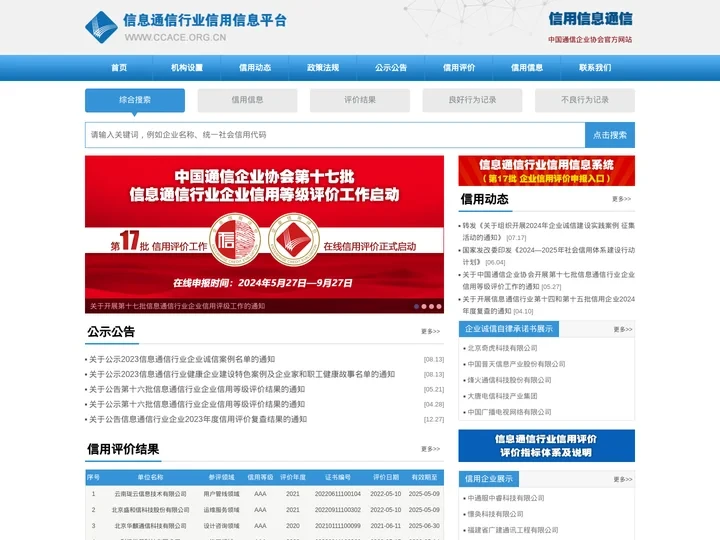Click certificate number 20220911100302
The height and width of the screenshot is (540, 720).
tap(338, 510)
